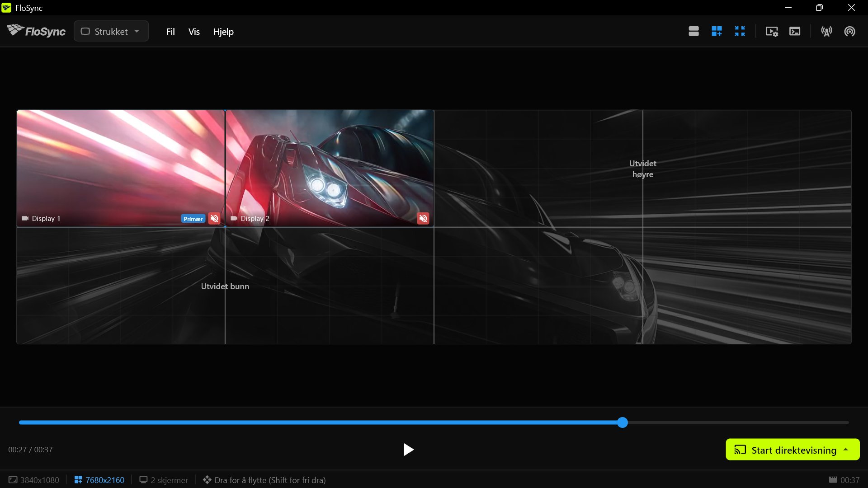Open the Strukket mode dropdown
The height and width of the screenshot is (488, 868).
coord(111,31)
